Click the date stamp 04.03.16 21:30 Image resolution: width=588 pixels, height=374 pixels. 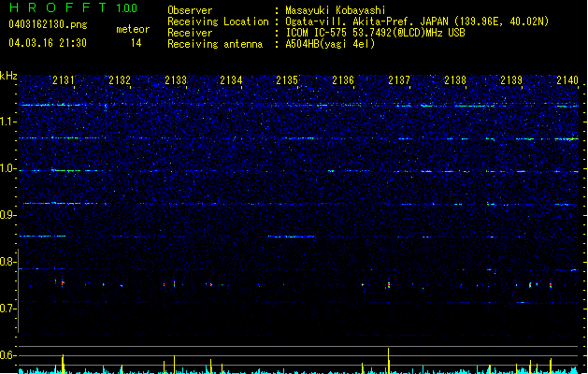(48, 43)
